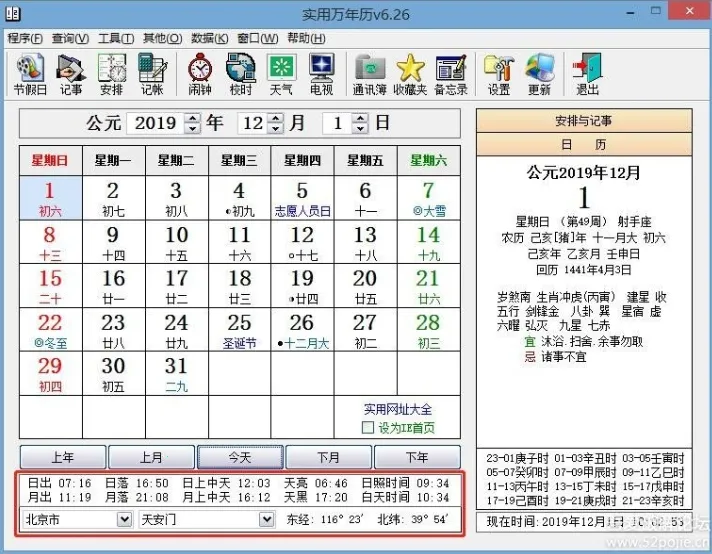Image resolution: width=712 pixels, height=554 pixels.
Task: Open the 记事 notes tool
Action: coord(71,74)
